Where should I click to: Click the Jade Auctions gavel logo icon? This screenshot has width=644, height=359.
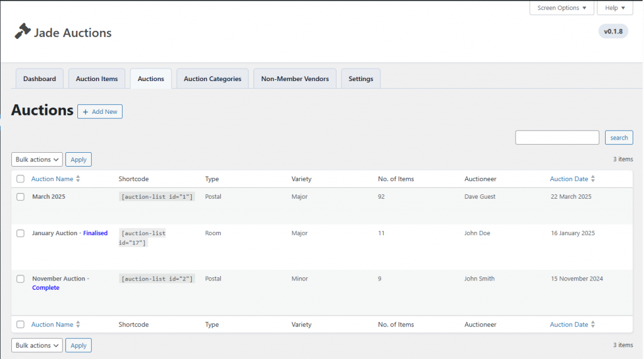coord(23,31)
